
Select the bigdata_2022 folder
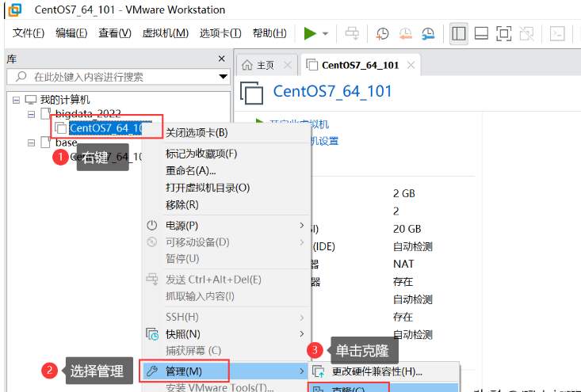[88, 113]
